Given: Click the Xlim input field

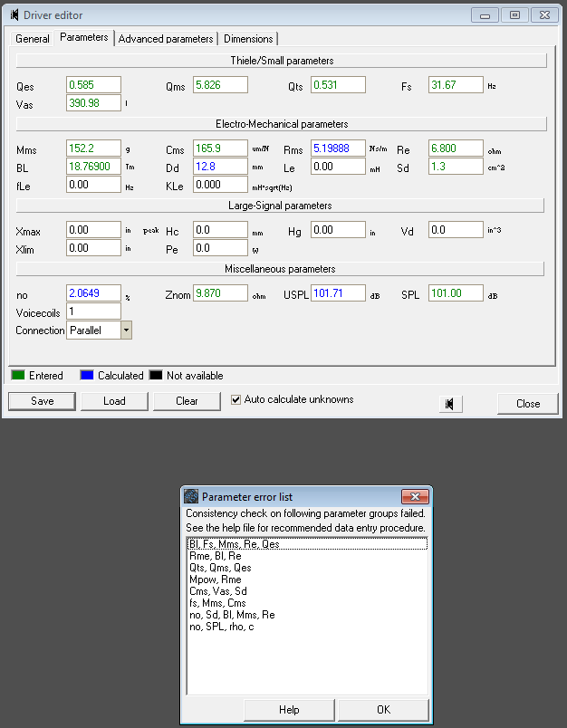Looking at the screenshot, I should [93, 248].
